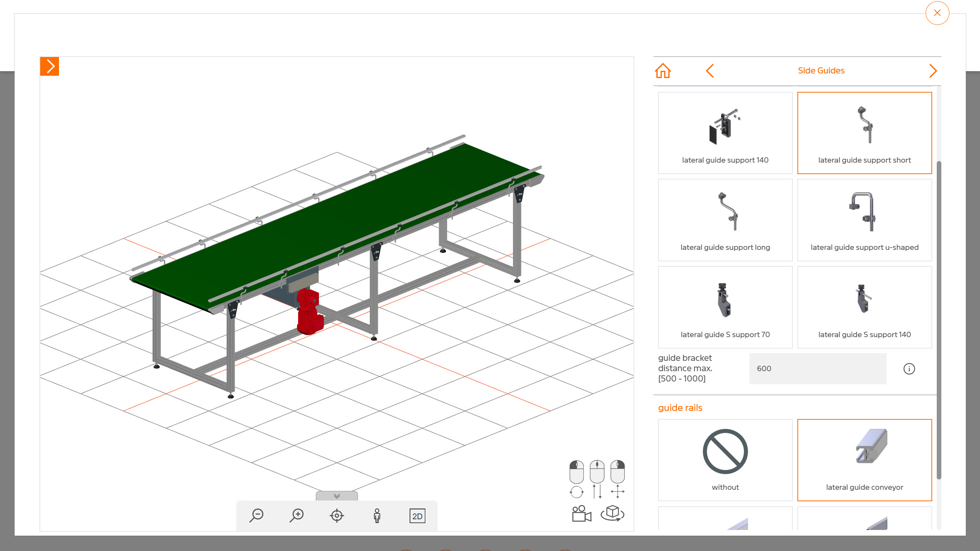The width and height of the screenshot is (980, 551).
Task: Switch to 2D view mode
Action: click(417, 516)
